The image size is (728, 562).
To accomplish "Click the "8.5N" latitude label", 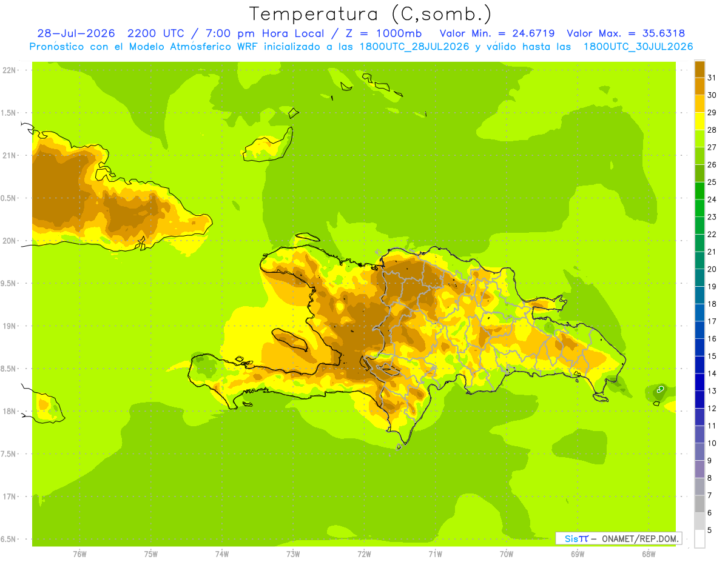I will point(9,369).
